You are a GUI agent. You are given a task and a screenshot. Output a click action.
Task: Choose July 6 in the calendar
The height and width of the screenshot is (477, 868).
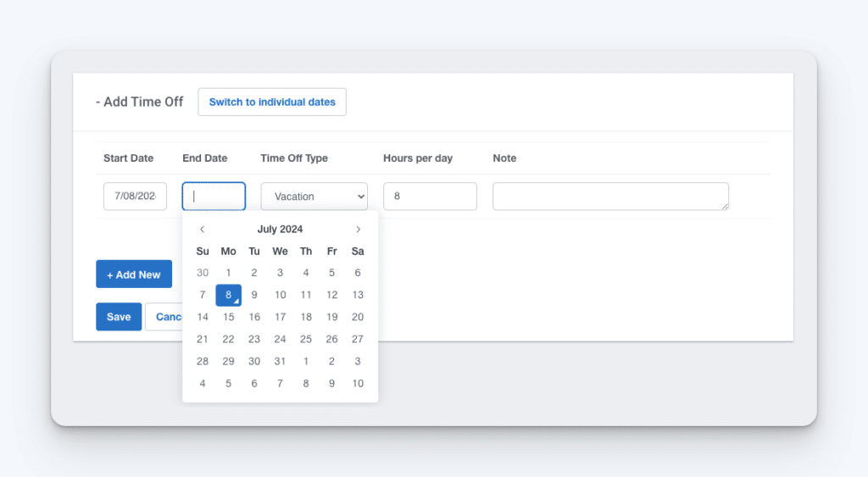coord(358,273)
